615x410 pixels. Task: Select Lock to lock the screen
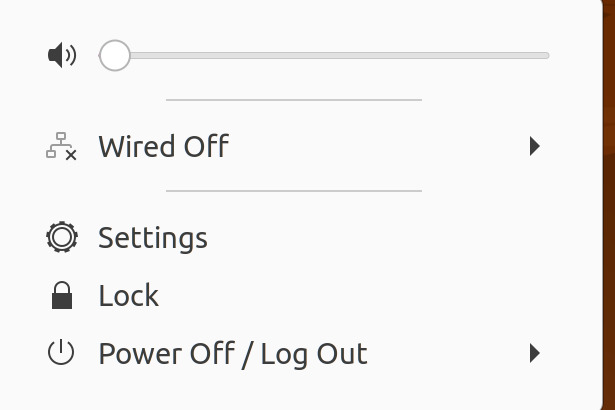click(129, 296)
